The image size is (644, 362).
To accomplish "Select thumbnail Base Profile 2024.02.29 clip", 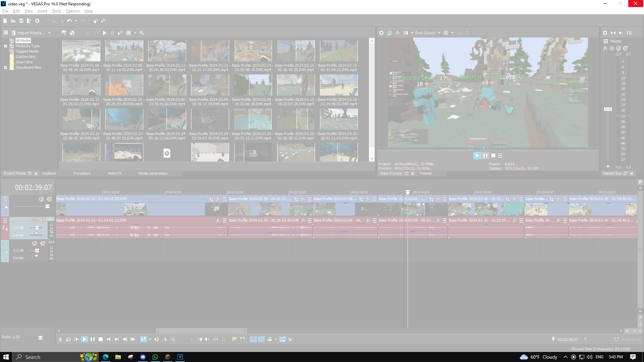I will click(124, 85).
